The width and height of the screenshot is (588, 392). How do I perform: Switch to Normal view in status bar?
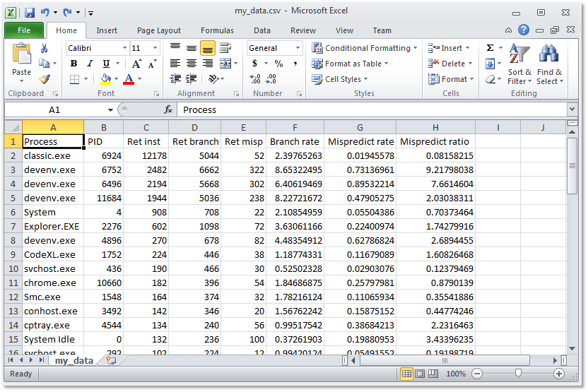(x=406, y=374)
